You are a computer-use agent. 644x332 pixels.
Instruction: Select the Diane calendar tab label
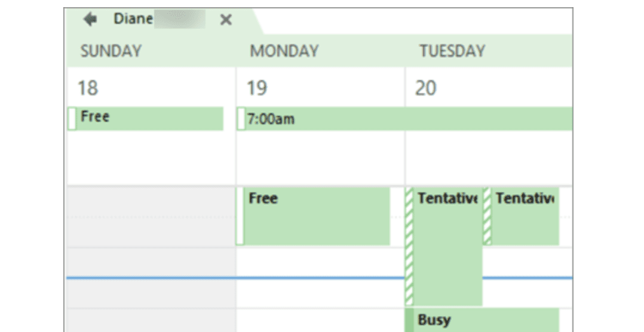133,19
